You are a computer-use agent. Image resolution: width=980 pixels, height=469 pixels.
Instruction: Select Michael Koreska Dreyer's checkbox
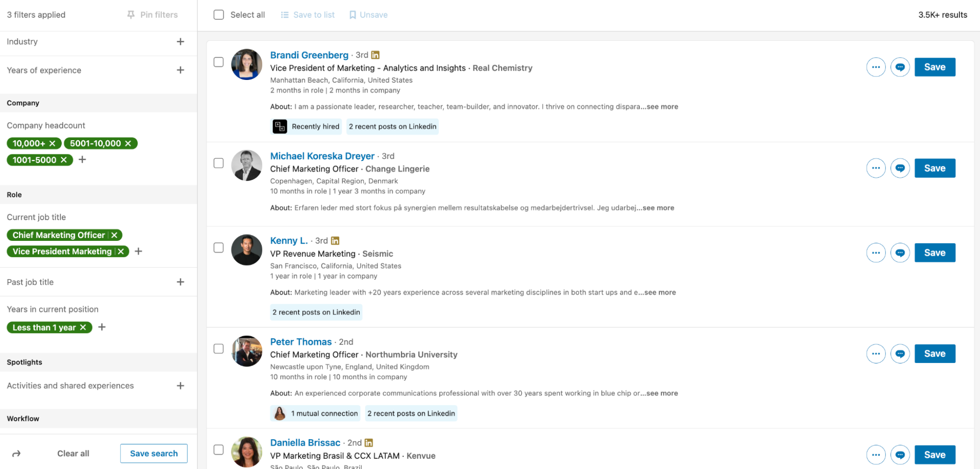pyautogui.click(x=219, y=163)
